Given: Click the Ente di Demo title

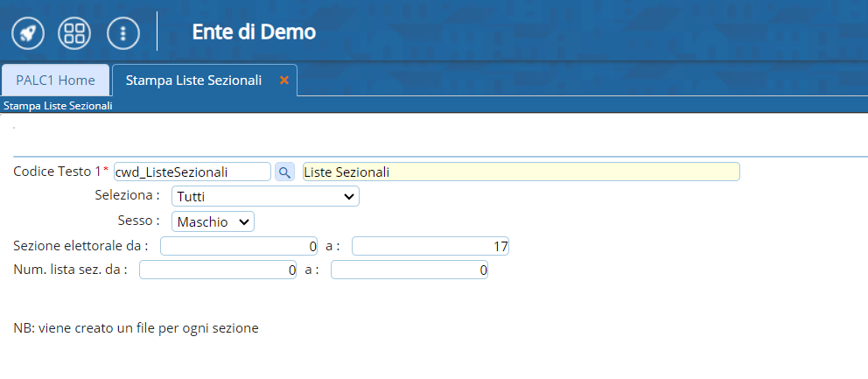Looking at the screenshot, I should (254, 32).
